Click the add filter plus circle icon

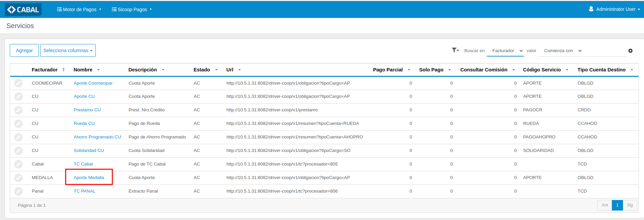coord(630,51)
